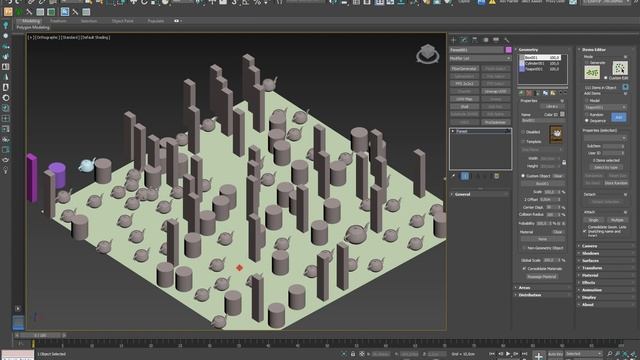Check the Non-Geometry Object checkbox
The width and height of the screenshot is (640, 360).
tap(524, 248)
